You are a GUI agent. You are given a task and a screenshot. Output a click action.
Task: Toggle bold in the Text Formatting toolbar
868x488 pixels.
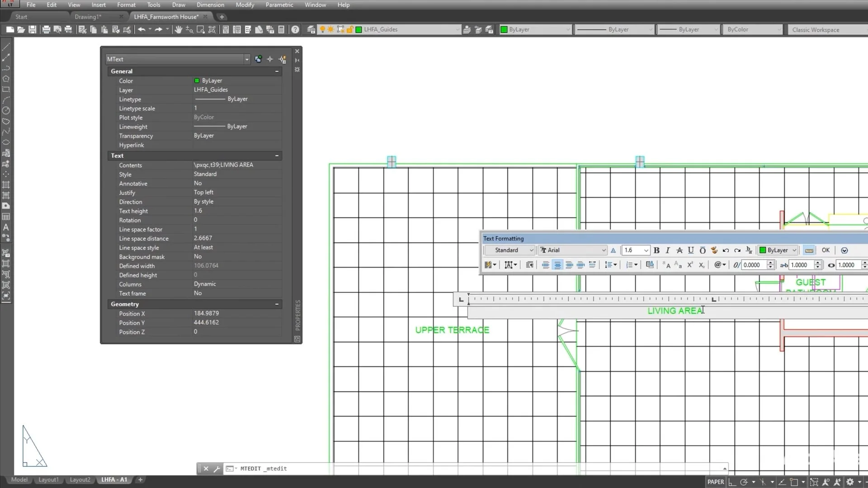(x=657, y=250)
